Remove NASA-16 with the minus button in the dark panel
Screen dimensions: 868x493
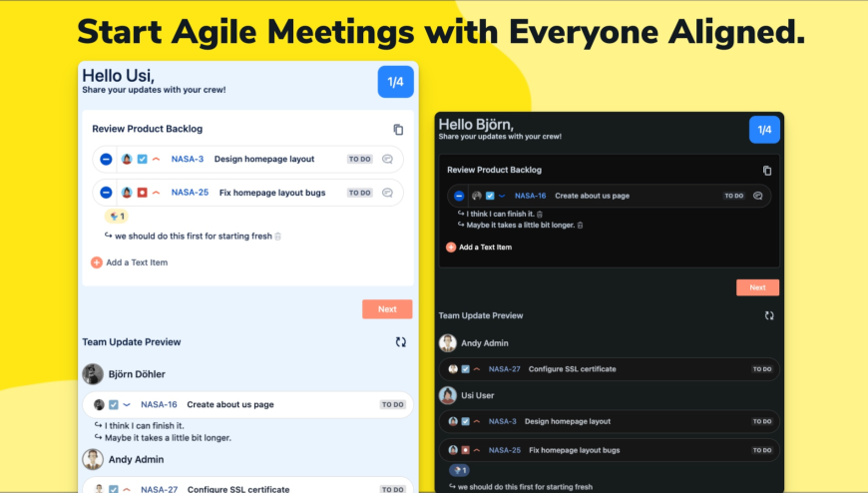click(459, 196)
